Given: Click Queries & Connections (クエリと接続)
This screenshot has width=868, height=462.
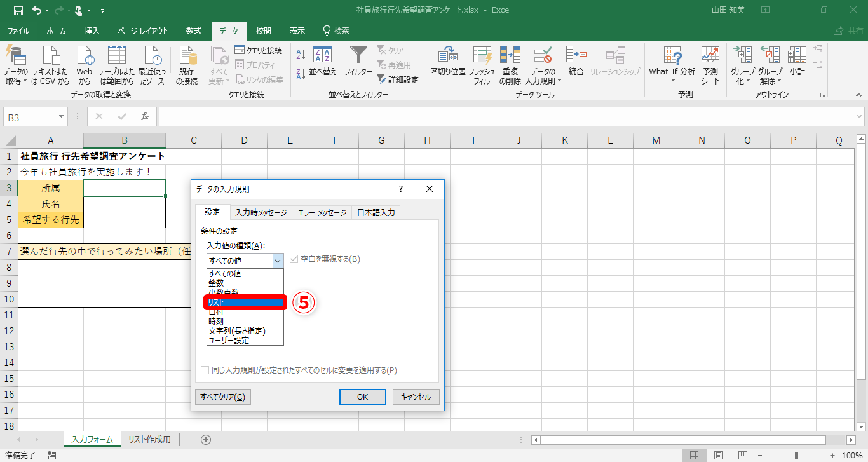Looking at the screenshot, I should pos(259,50).
